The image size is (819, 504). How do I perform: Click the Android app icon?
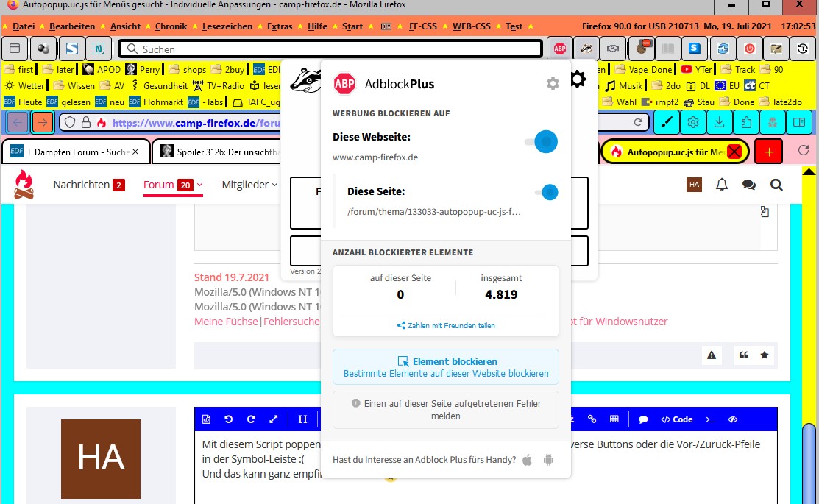548,460
